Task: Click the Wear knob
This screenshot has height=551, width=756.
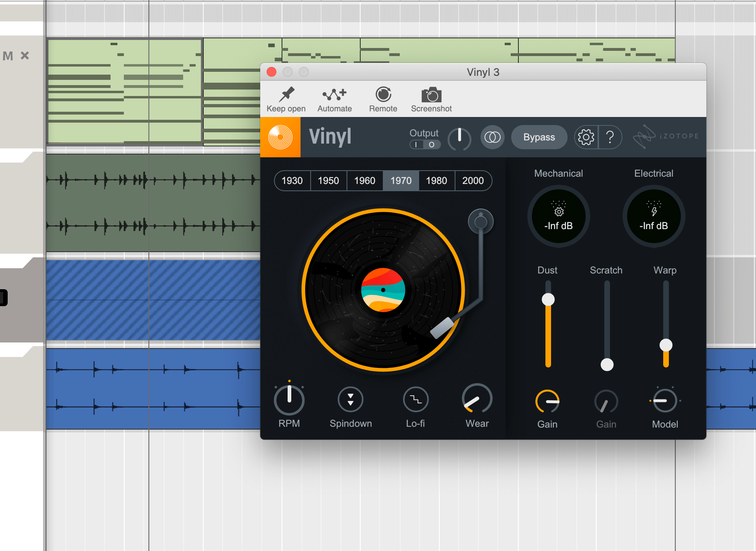Action: 477,399
